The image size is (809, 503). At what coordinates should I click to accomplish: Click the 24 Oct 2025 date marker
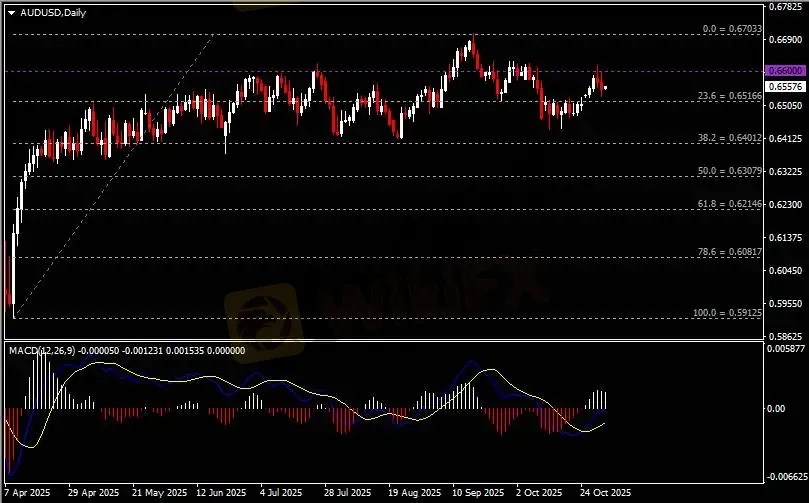pos(606,493)
